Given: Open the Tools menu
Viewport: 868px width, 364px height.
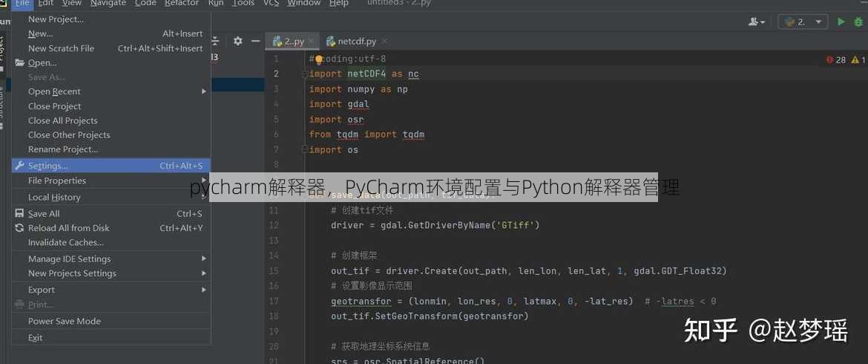Looking at the screenshot, I should (243, 3).
